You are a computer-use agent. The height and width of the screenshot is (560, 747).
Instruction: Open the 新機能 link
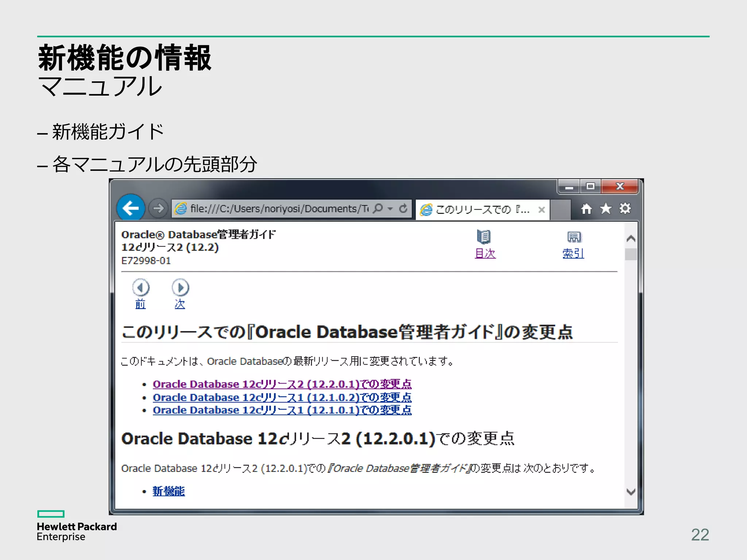[x=169, y=491]
